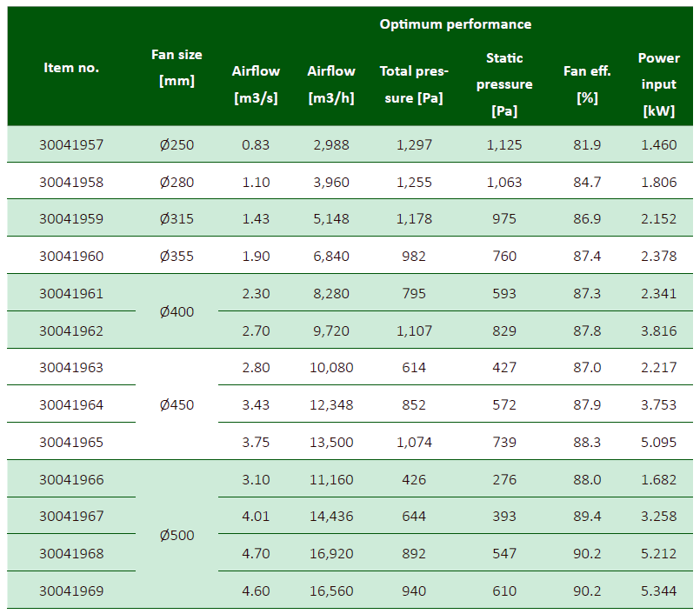Click the 'Power input [kW]' column header
The image size is (700, 614).
658,84
